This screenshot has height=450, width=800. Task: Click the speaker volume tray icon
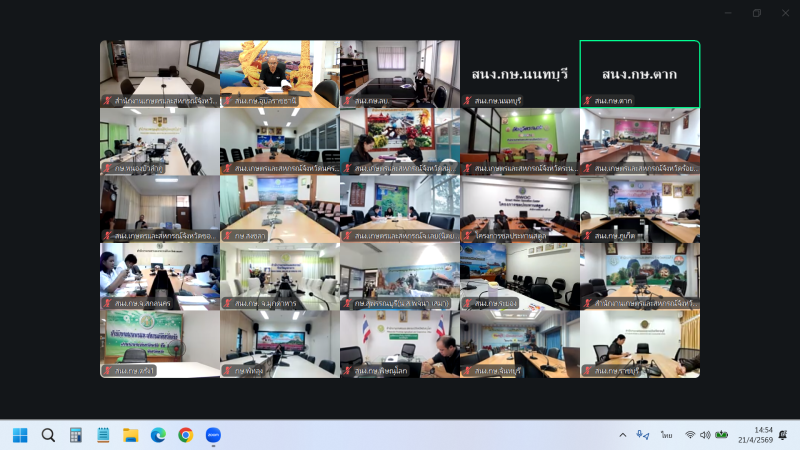(x=705, y=435)
